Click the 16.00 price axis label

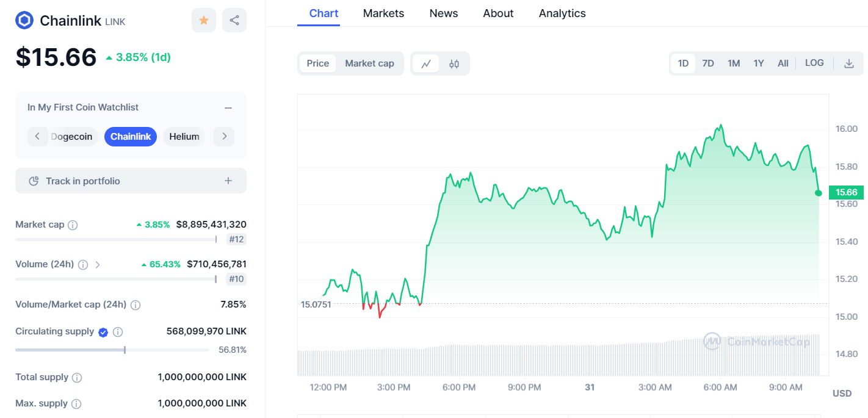tap(846, 129)
